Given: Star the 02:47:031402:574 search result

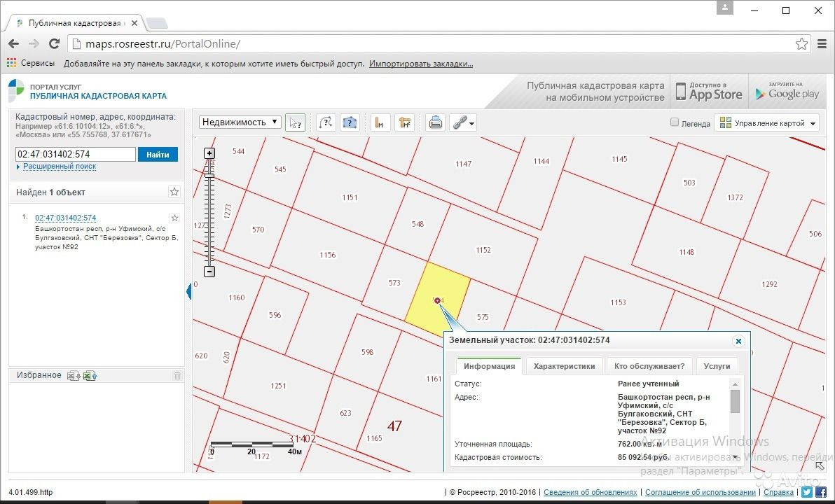Looking at the screenshot, I should pyautogui.click(x=175, y=218).
